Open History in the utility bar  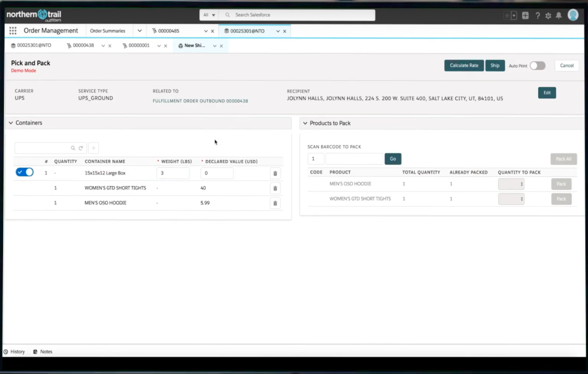tap(14, 352)
